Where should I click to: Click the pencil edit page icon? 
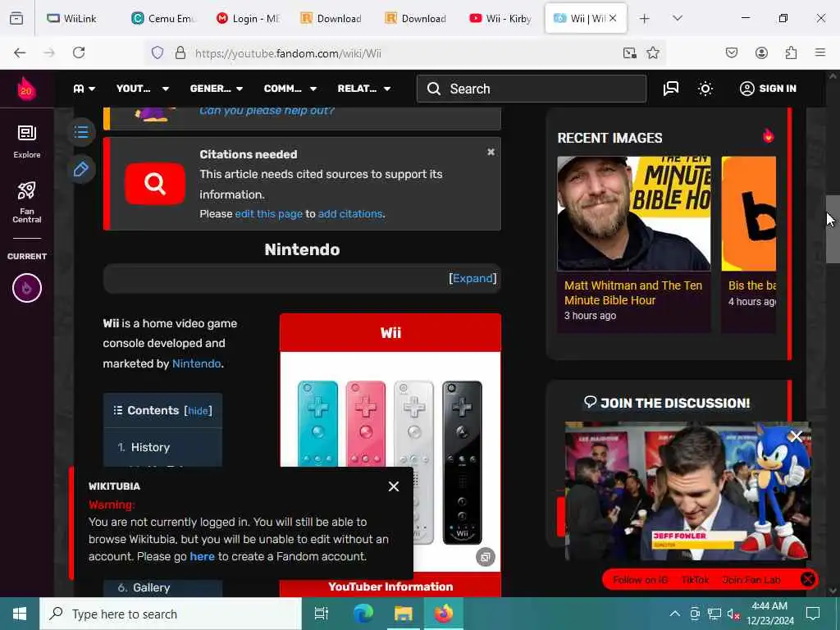[81, 169]
